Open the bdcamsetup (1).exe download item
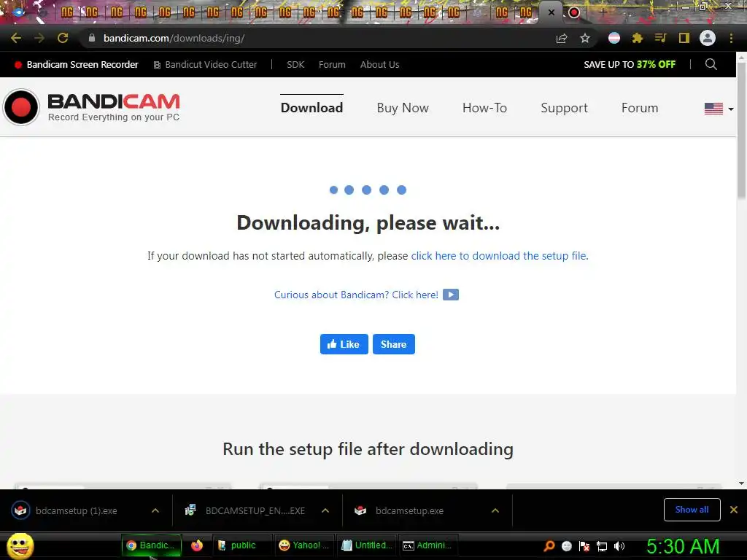This screenshot has width=747, height=560. (76, 510)
